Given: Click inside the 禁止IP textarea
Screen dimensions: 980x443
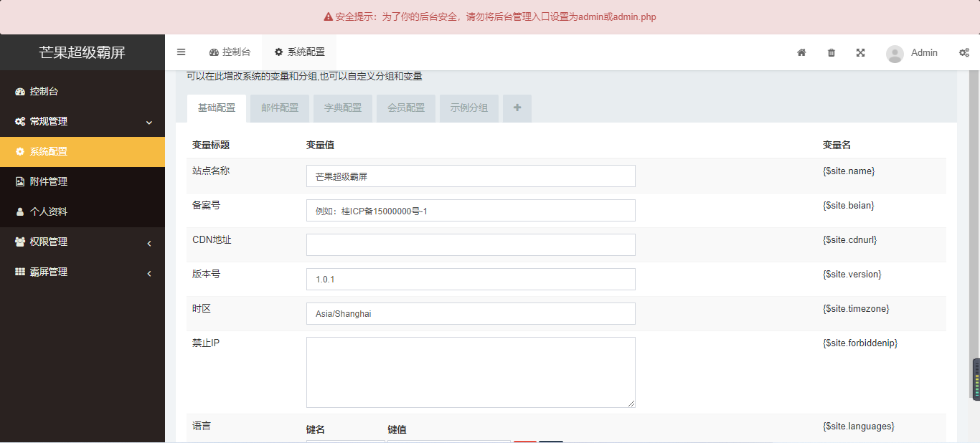Looking at the screenshot, I should click(471, 373).
